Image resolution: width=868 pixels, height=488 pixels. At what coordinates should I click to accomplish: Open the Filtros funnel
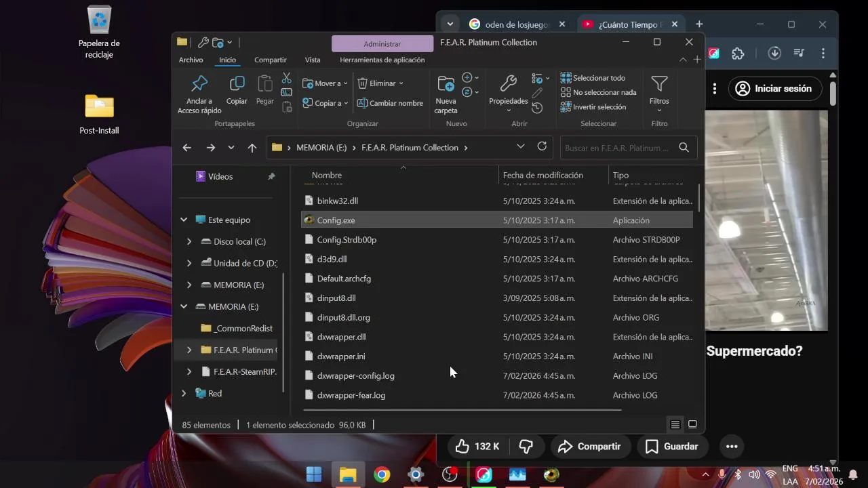659,94
